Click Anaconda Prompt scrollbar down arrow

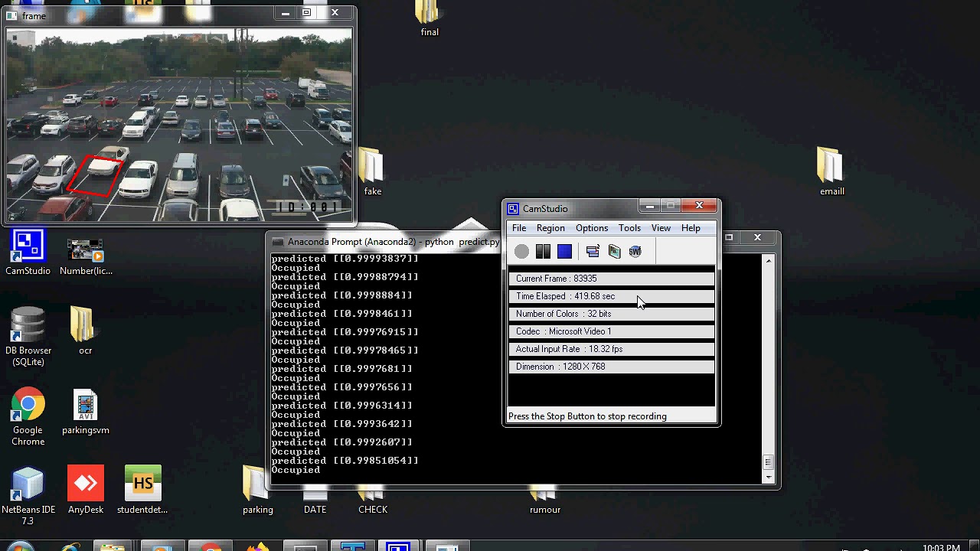(768, 478)
